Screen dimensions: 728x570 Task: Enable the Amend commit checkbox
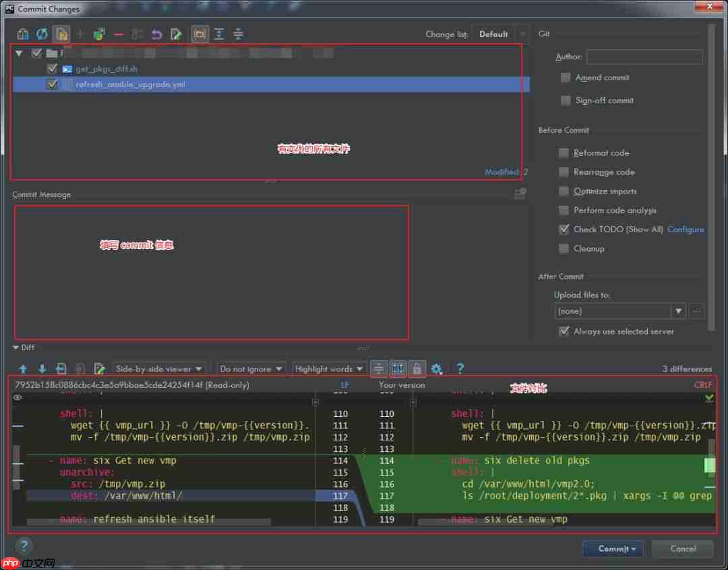click(x=564, y=78)
